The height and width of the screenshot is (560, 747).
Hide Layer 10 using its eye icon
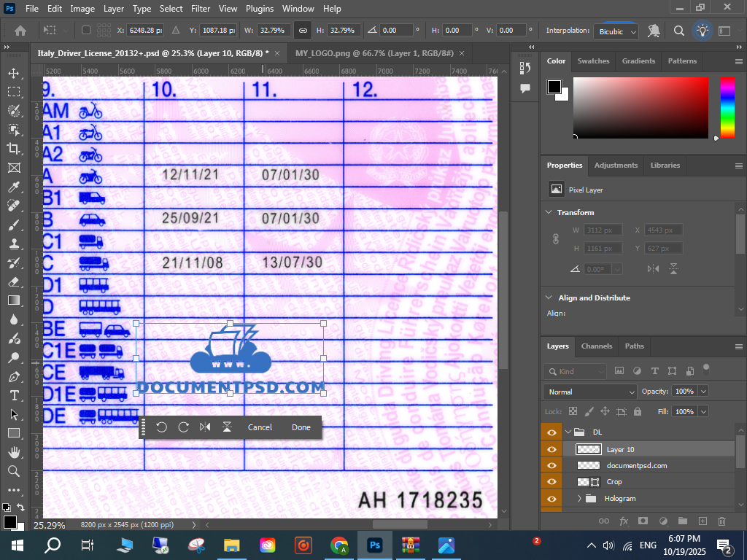tap(551, 450)
